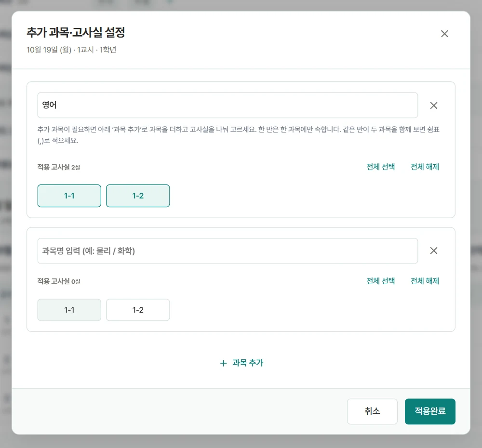Screen dimensions: 482x448
Task: Close the 추가 과목·고사실 설정 dialog
Action: [x=444, y=34]
